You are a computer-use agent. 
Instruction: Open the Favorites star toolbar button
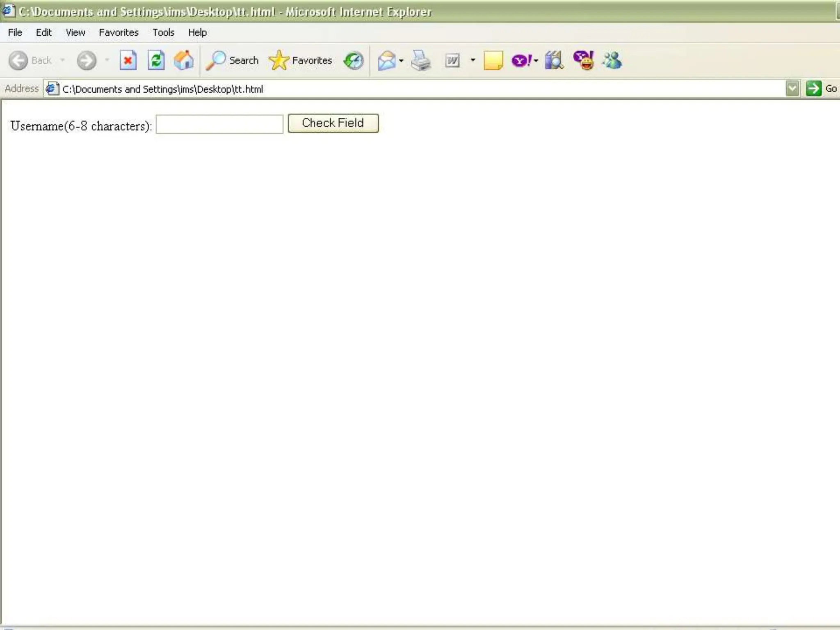(300, 61)
